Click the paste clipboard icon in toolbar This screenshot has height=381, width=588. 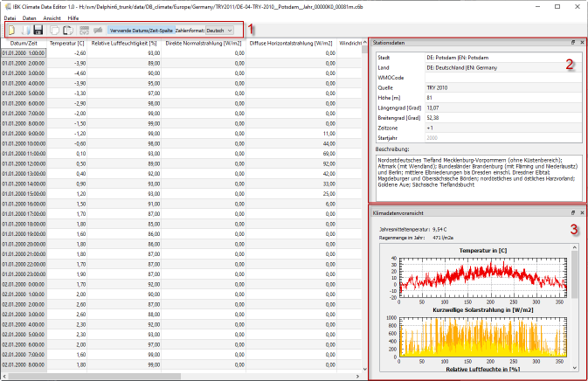tap(68, 30)
